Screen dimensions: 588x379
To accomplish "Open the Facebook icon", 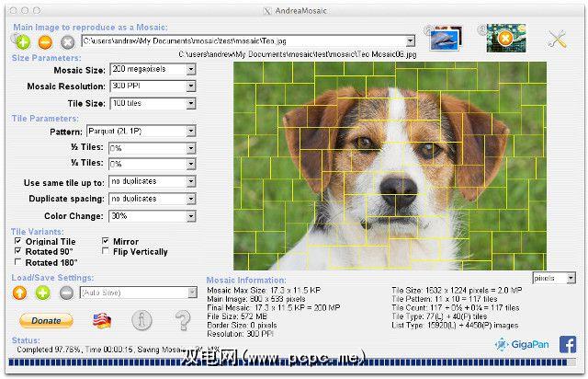I will point(568,344).
